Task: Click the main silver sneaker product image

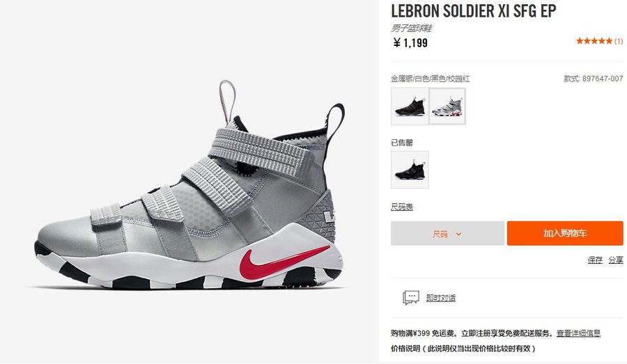Action: tap(189, 184)
